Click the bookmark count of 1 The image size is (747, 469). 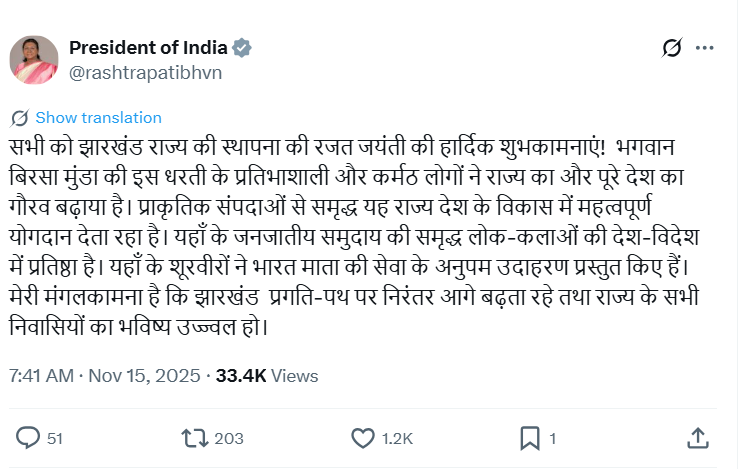coord(553,438)
